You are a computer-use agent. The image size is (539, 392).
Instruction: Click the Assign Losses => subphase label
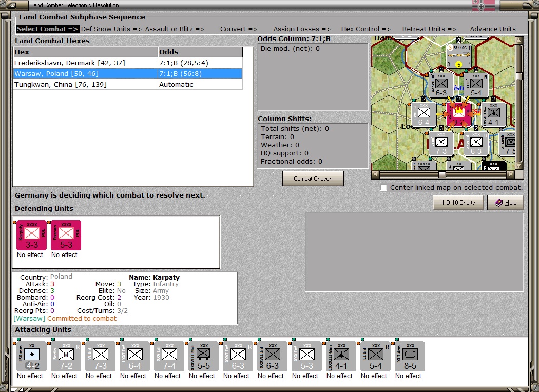pos(302,29)
